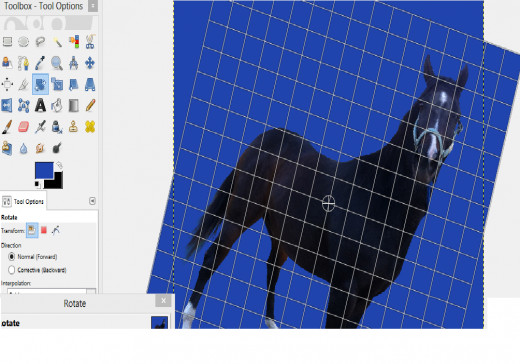Select the Zoom magnifier tool
The width and height of the screenshot is (520, 364).
57,63
